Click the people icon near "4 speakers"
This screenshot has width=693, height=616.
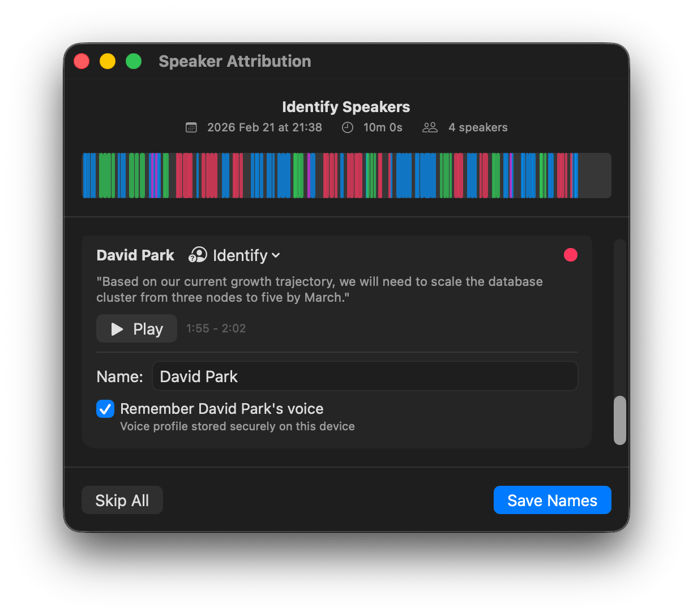429,127
